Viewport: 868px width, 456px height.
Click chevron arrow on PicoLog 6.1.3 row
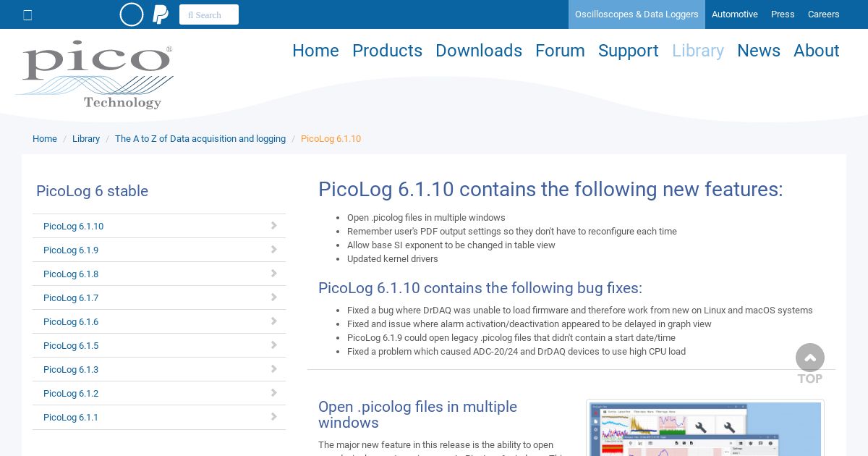click(x=274, y=369)
